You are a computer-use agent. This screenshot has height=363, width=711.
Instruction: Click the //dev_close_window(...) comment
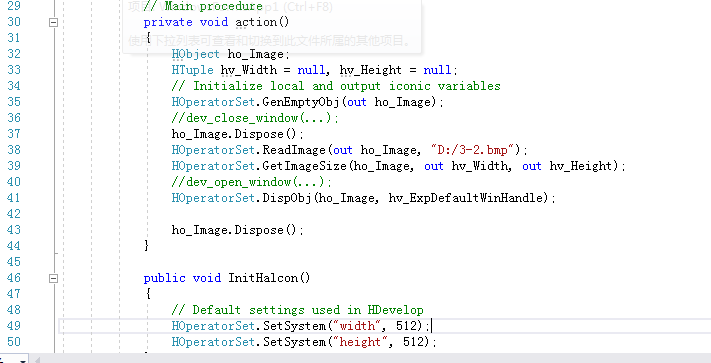click(x=255, y=118)
